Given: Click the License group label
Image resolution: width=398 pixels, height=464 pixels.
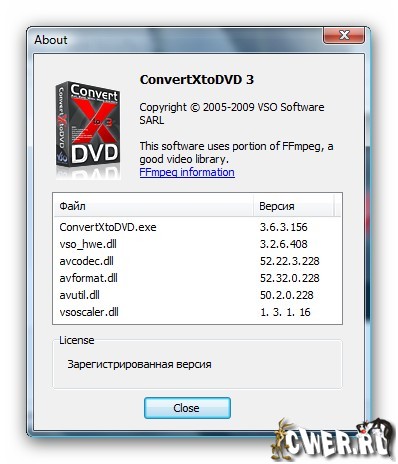Looking at the screenshot, I should 77,340.
